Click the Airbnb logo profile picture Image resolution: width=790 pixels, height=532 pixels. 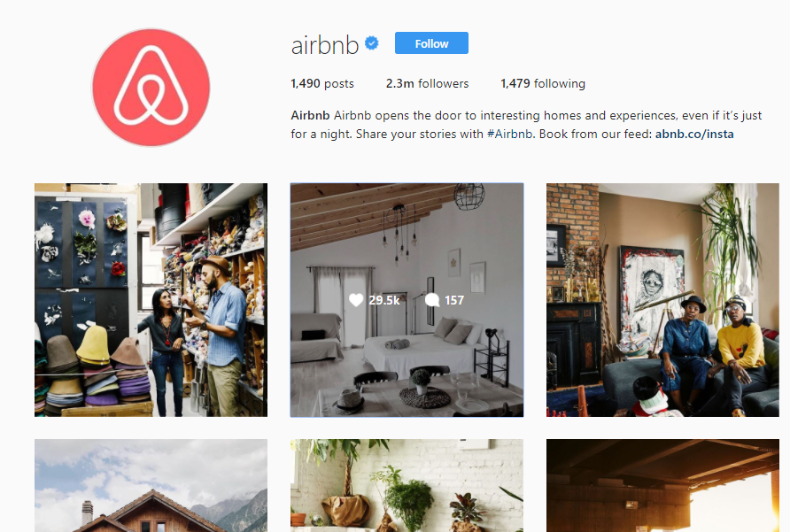point(151,87)
